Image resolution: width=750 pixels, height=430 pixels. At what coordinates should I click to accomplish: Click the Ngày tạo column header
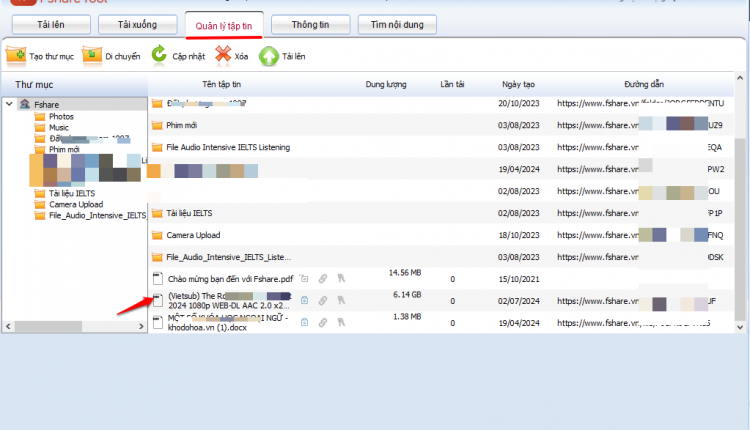coord(518,84)
